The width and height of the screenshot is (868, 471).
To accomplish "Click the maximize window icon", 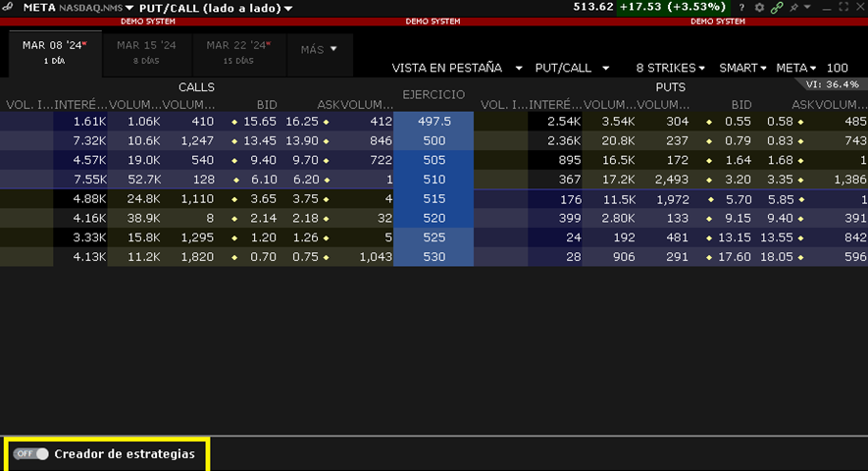I will click(842, 8).
